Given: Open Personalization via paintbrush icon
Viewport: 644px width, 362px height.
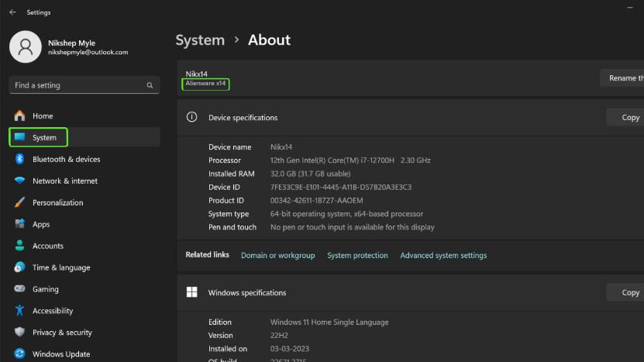Looking at the screenshot, I should [x=19, y=202].
